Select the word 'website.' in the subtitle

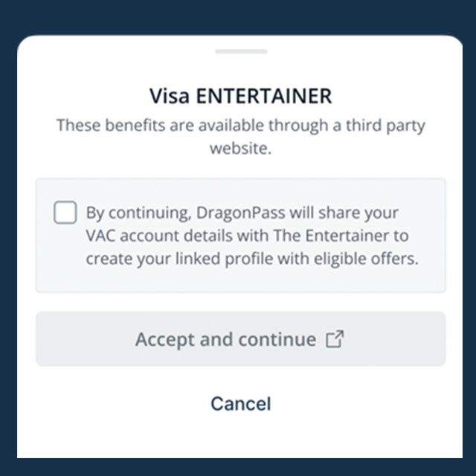point(241,148)
